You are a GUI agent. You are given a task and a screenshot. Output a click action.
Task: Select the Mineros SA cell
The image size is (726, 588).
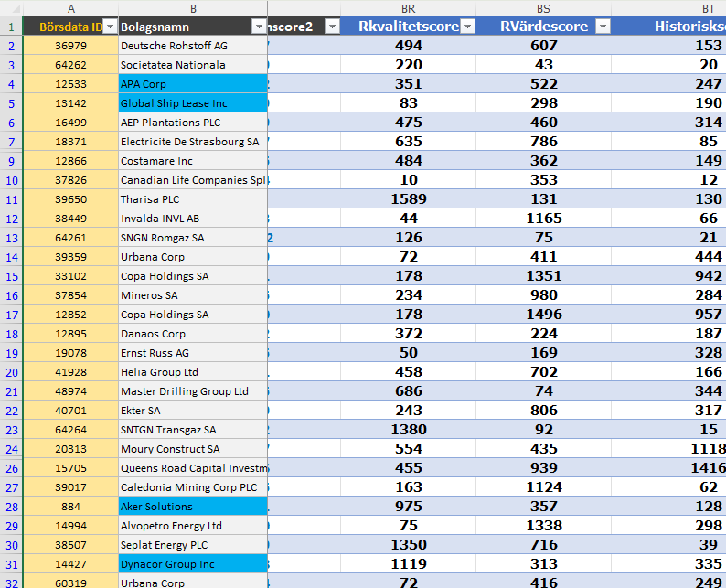tap(193, 295)
